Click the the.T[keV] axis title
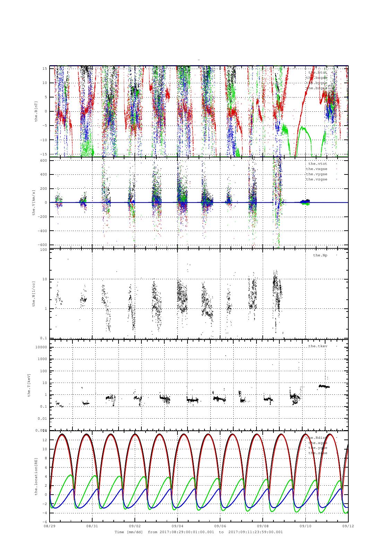 click(x=29, y=385)
